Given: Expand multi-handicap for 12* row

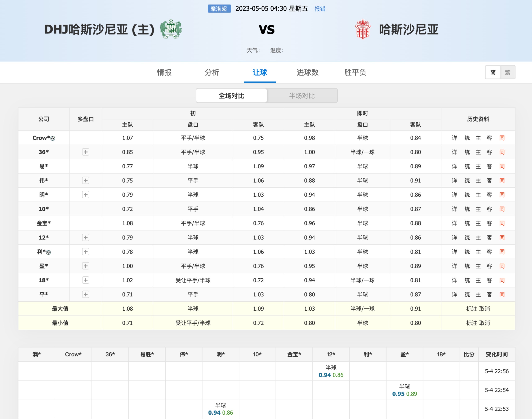Looking at the screenshot, I should point(85,237).
